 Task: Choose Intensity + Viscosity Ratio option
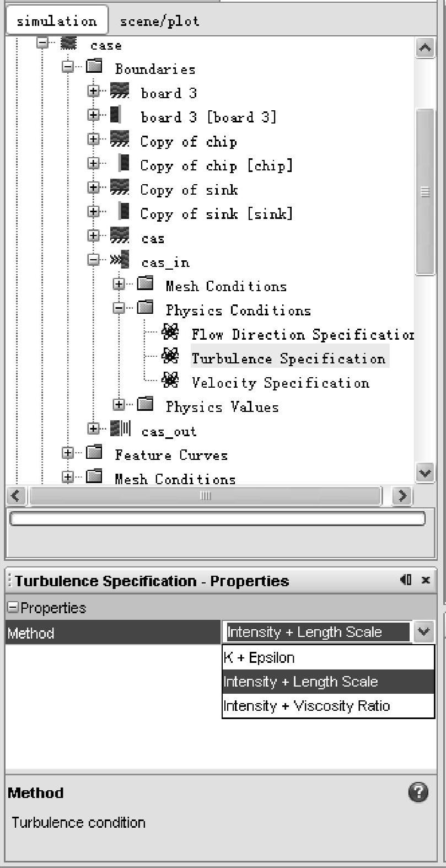tap(328, 706)
